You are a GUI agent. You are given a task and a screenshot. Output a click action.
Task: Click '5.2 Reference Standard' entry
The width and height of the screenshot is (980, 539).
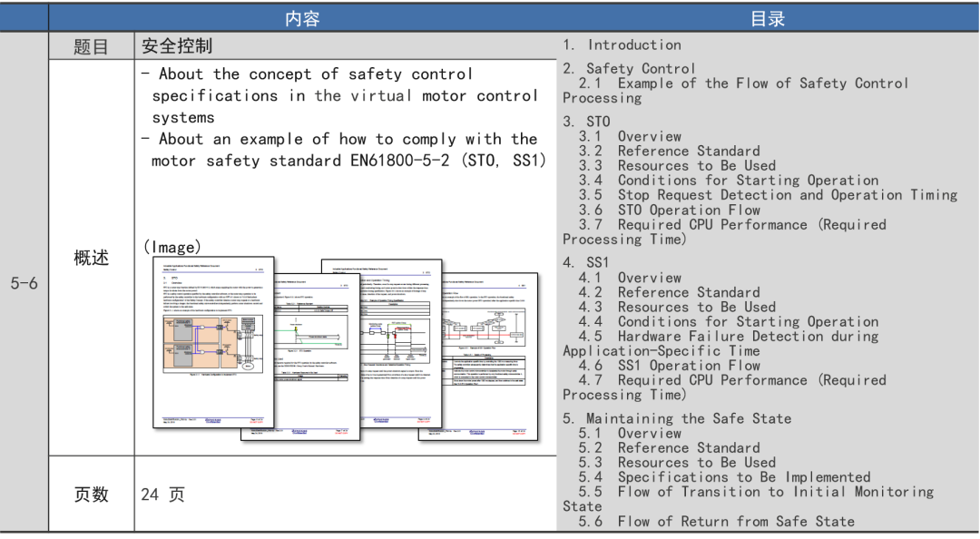pyautogui.click(x=669, y=447)
